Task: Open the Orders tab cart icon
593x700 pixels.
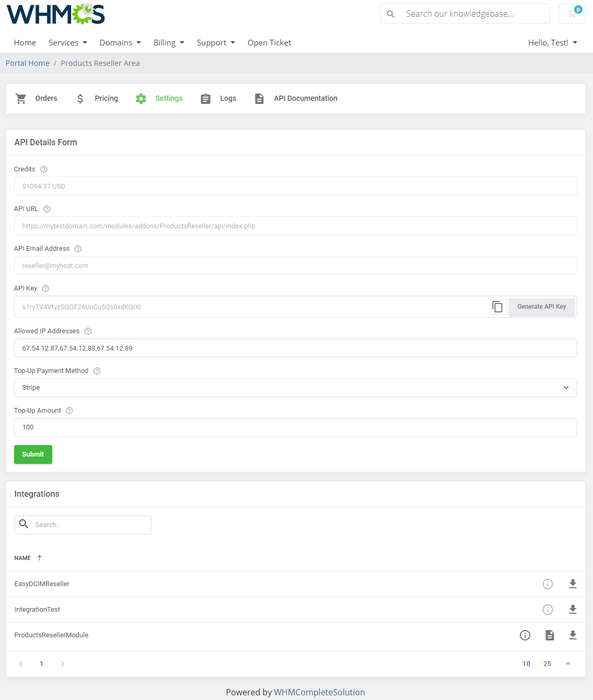Action: click(21, 98)
